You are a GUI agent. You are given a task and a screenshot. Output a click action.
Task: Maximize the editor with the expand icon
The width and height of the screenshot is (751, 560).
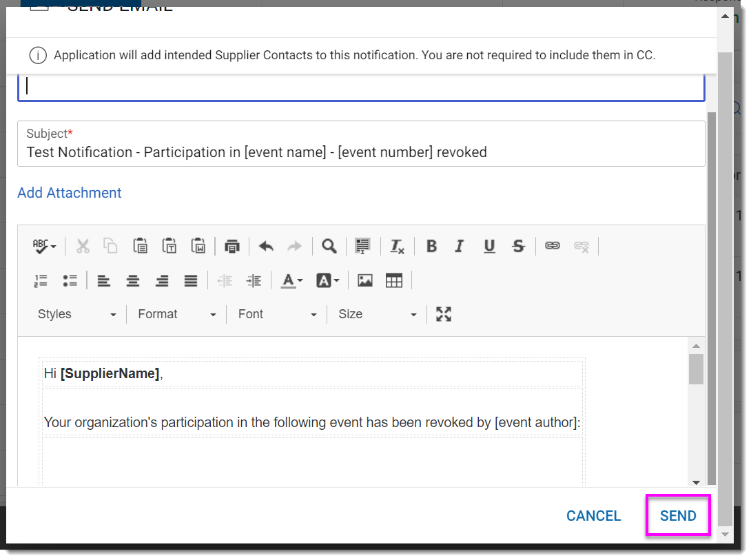pyautogui.click(x=444, y=314)
